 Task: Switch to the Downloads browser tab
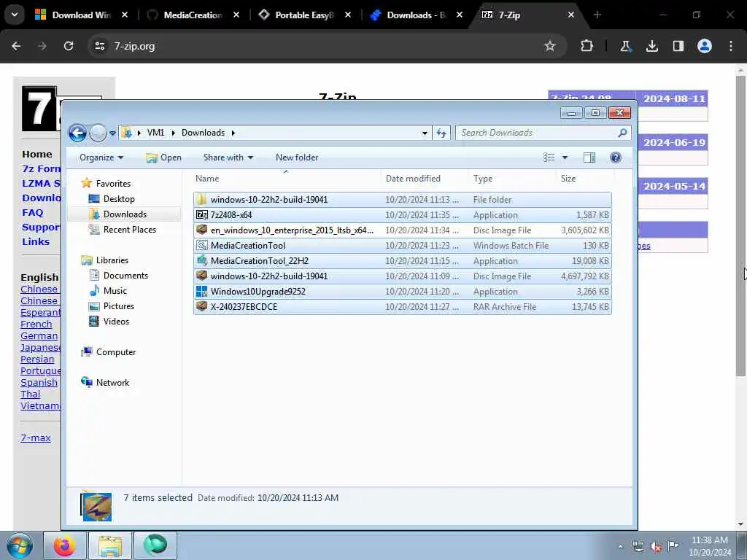pyautogui.click(x=417, y=15)
